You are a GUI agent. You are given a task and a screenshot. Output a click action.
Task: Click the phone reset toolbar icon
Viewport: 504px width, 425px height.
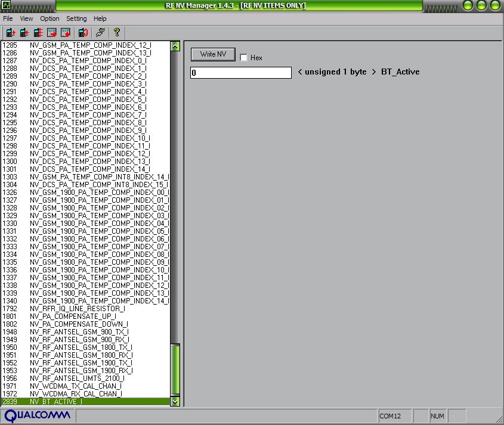[83, 32]
